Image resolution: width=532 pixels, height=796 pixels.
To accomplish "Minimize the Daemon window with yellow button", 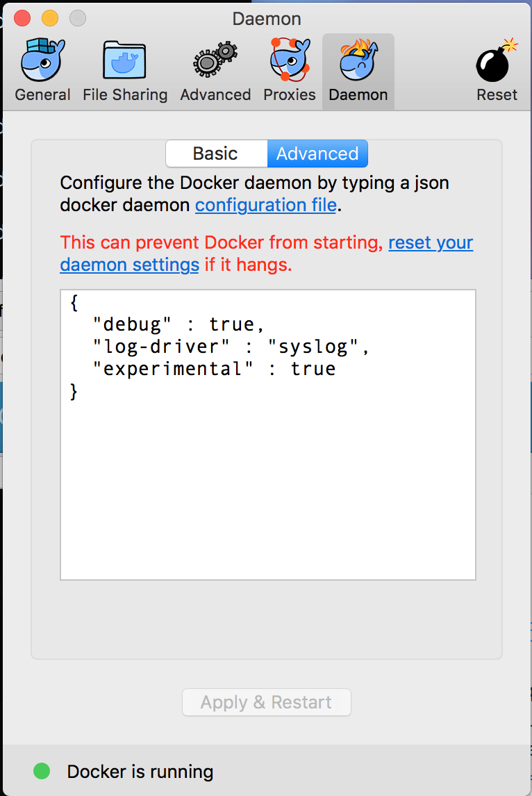I will pyautogui.click(x=50, y=18).
